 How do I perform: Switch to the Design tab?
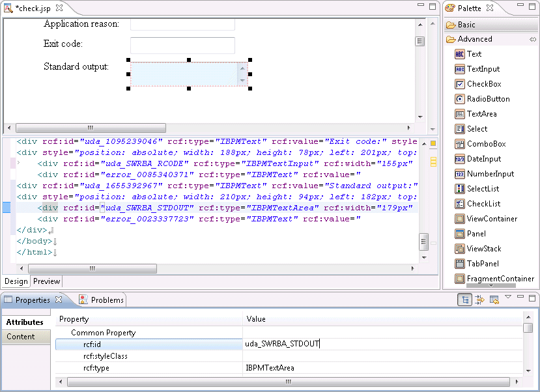tap(16, 281)
